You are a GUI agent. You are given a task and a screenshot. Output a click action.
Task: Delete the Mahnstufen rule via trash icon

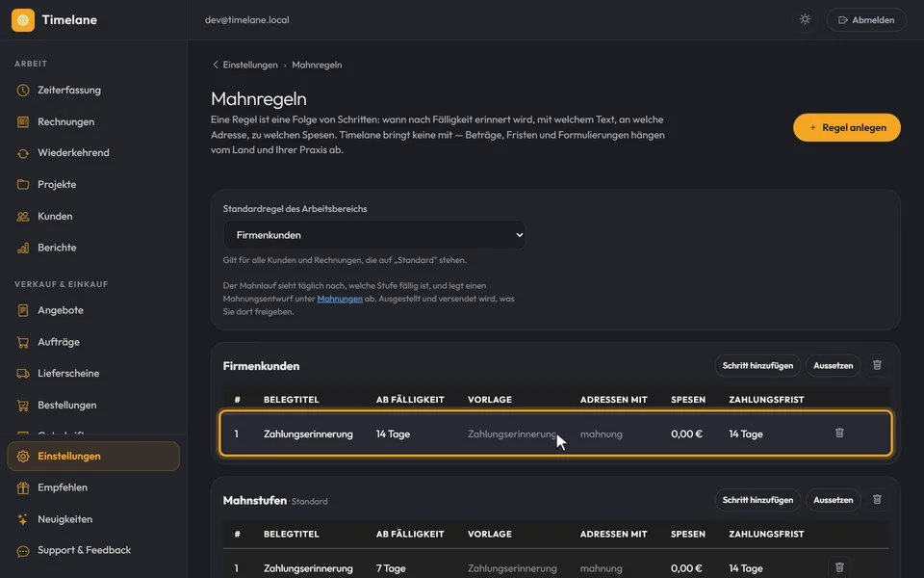[x=877, y=500]
